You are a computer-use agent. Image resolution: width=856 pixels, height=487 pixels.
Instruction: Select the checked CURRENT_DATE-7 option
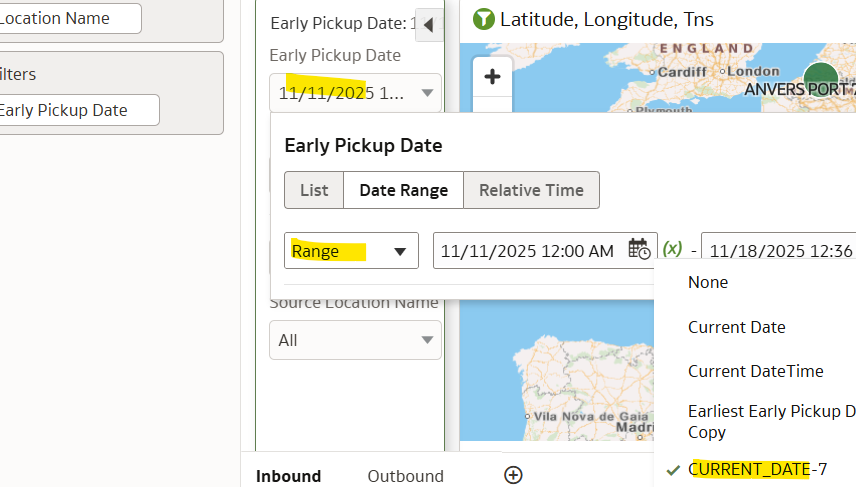(757, 468)
